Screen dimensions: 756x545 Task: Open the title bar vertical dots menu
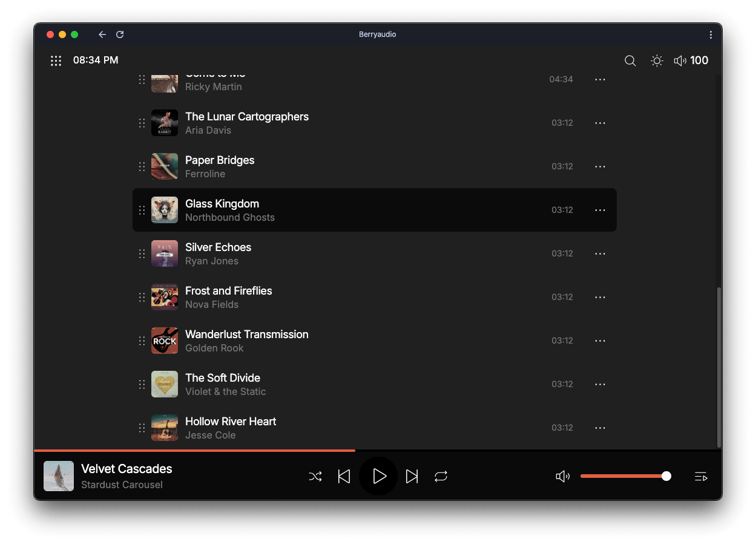[711, 34]
